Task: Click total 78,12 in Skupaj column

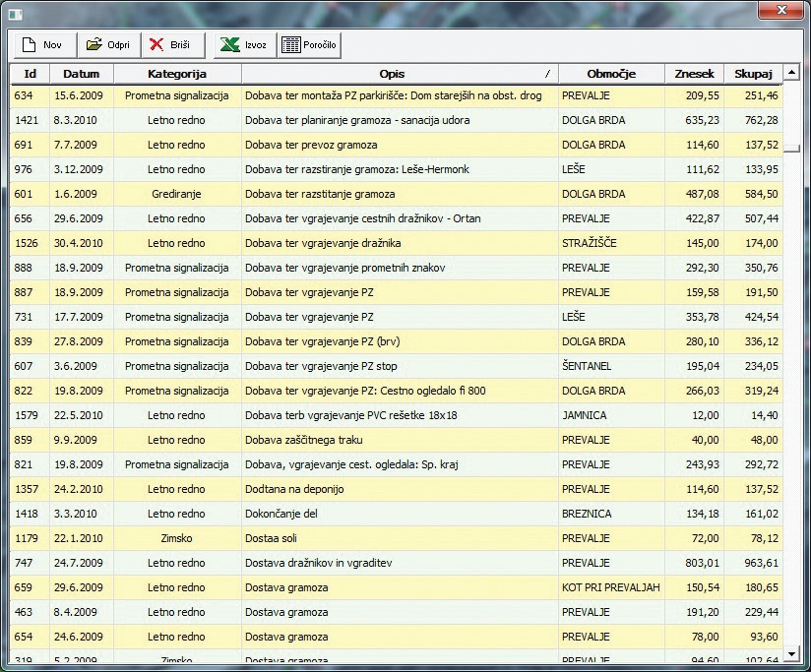Action: (x=765, y=538)
